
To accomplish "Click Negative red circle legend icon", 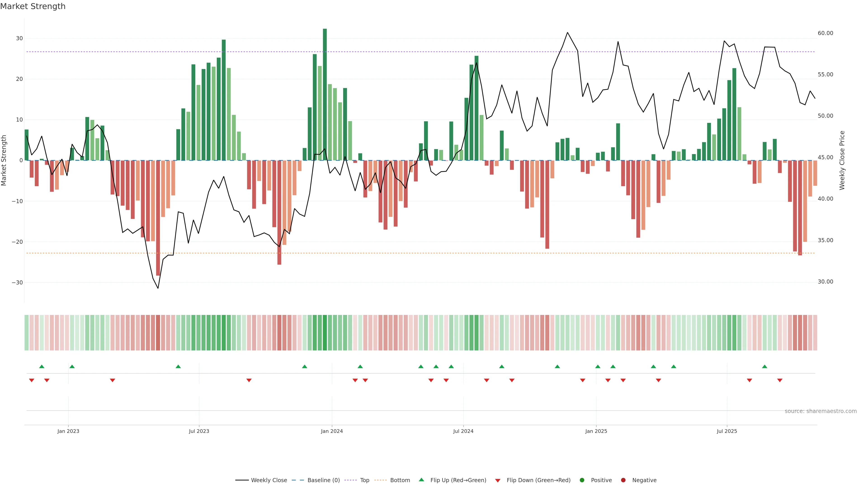I will (x=623, y=480).
